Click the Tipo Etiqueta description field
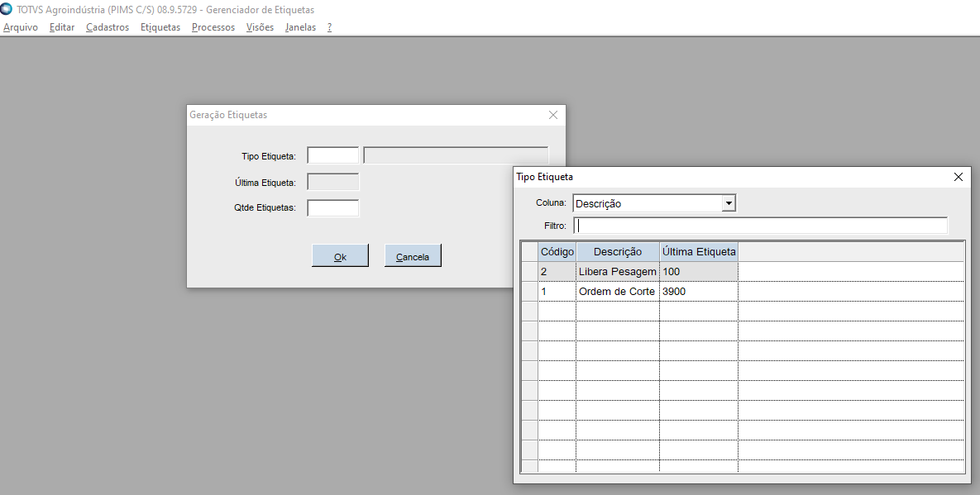This screenshot has width=980, height=495. tap(456, 155)
